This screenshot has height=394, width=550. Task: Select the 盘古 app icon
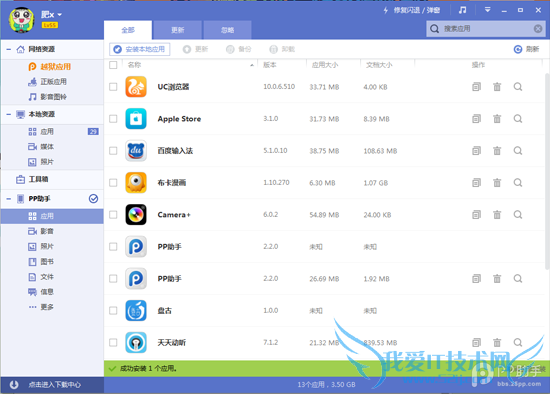[136, 310]
